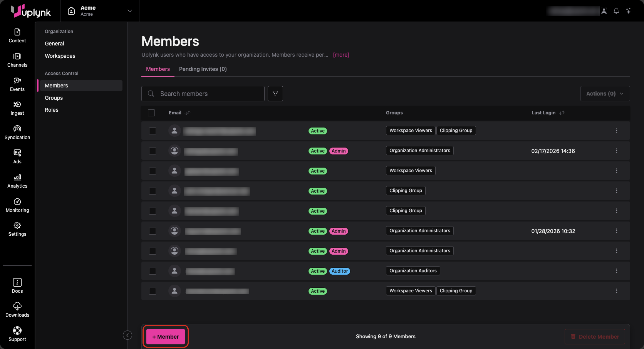Check the first member row checkbox
The image size is (644, 349).
152,131
